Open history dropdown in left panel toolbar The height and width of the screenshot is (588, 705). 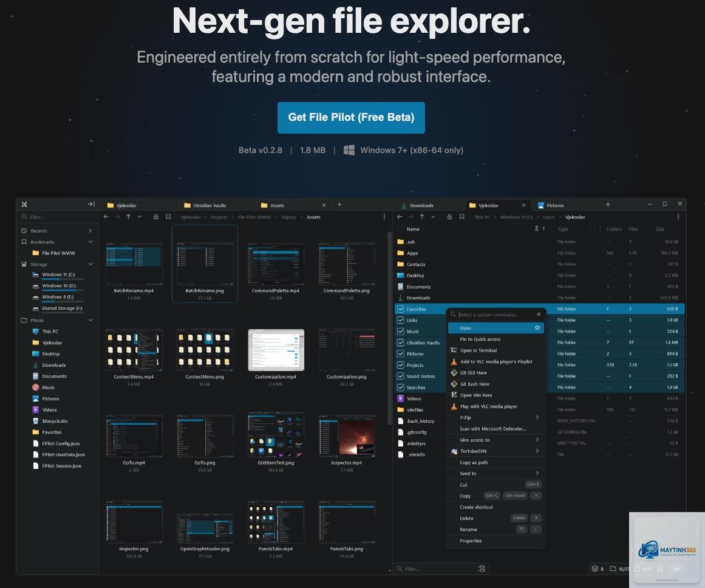[x=140, y=217]
